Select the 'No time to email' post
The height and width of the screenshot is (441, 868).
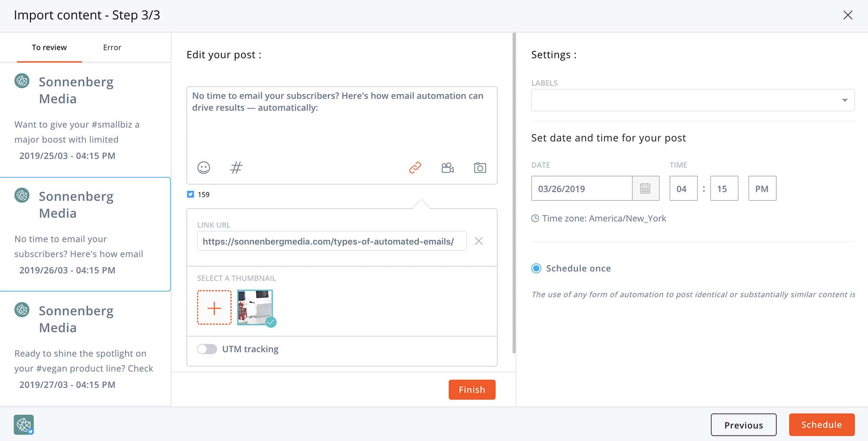pos(85,234)
